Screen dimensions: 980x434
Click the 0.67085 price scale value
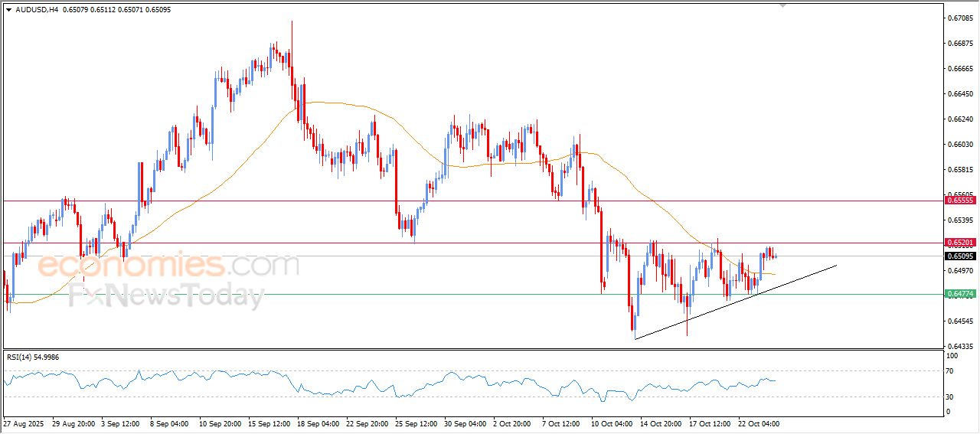click(960, 18)
